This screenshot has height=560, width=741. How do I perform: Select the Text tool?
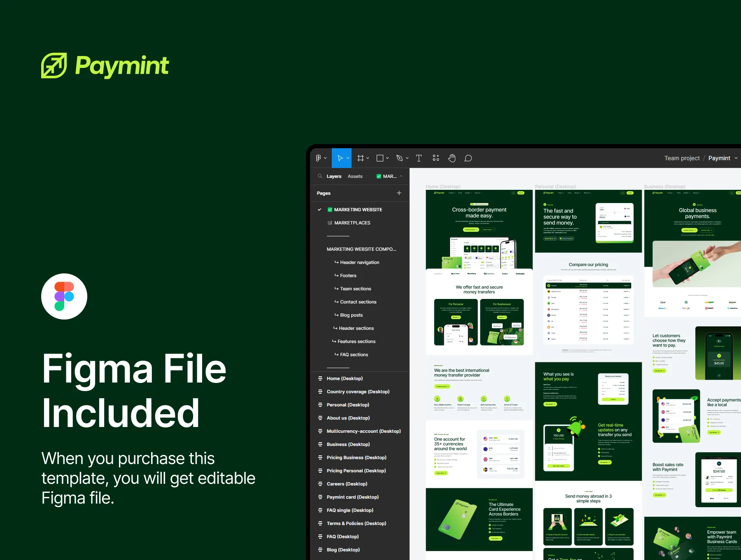point(419,158)
